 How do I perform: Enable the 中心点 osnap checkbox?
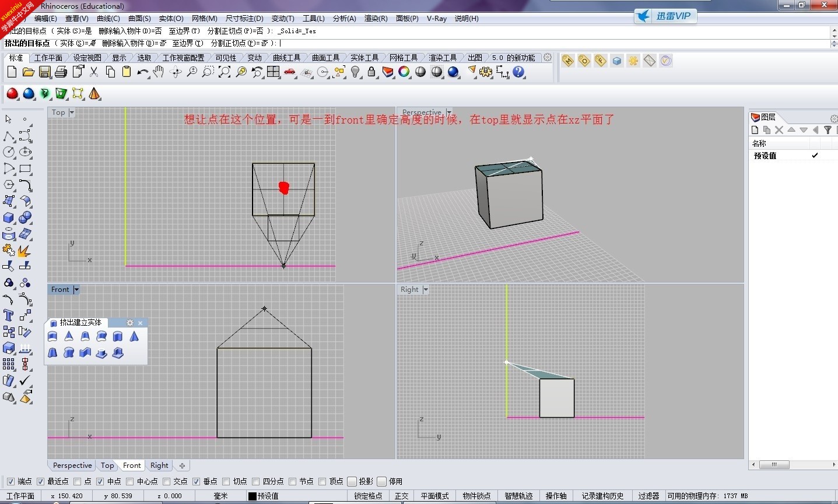[129, 481]
